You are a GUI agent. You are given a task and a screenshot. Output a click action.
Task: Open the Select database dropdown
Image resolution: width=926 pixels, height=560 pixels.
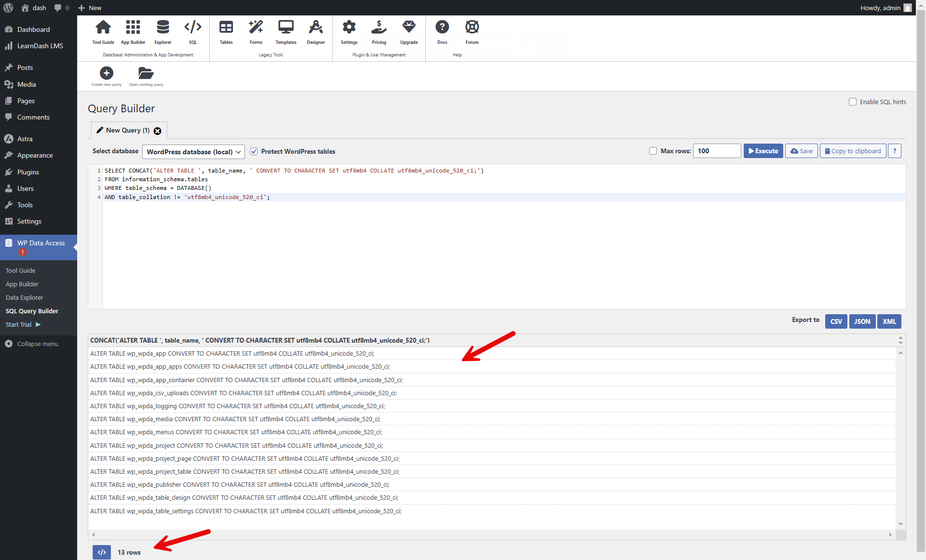click(193, 152)
